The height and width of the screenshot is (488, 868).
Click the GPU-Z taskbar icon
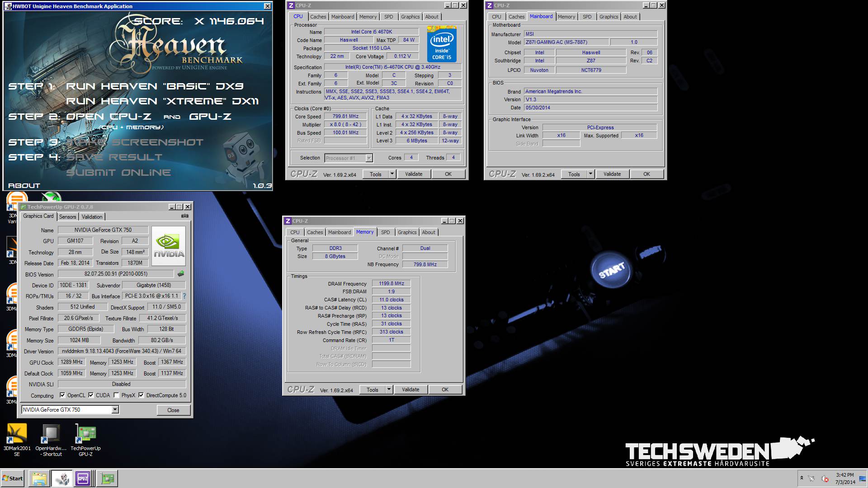pos(107,479)
